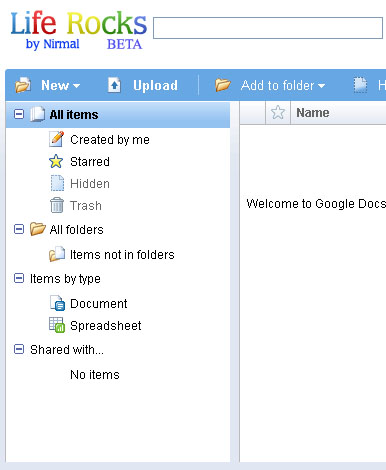Viewport: 386px width, 470px height.
Task: Click the Add to folder icon
Action: point(222,85)
